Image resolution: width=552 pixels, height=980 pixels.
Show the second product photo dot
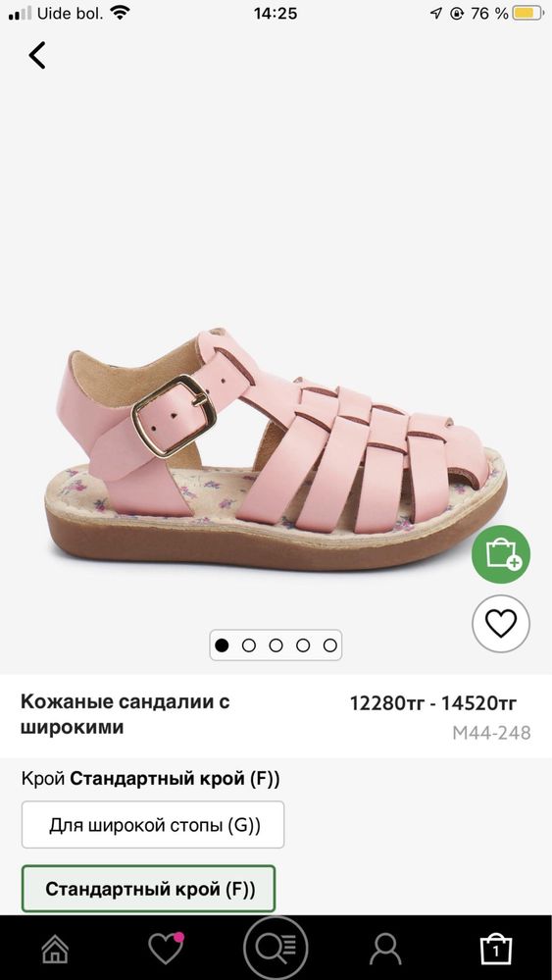(x=248, y=645)
